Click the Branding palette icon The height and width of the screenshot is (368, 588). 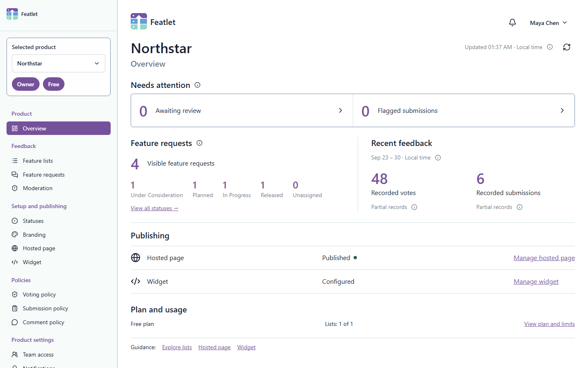[x=15, y=235]
